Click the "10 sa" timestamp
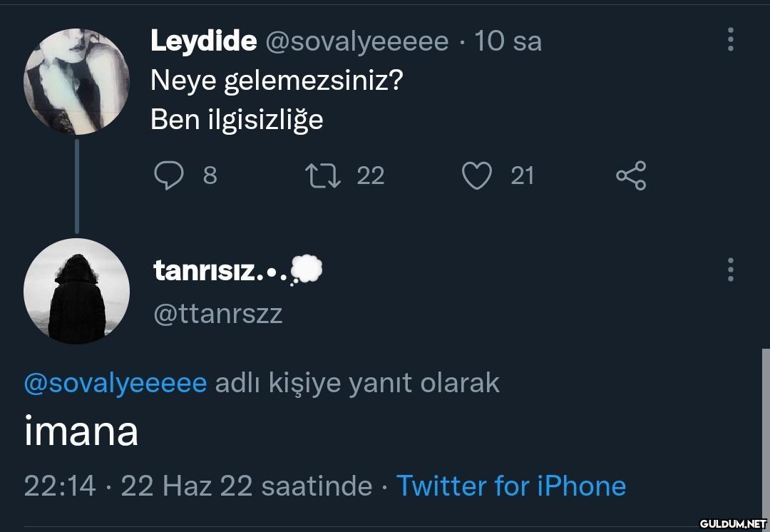 508,41
